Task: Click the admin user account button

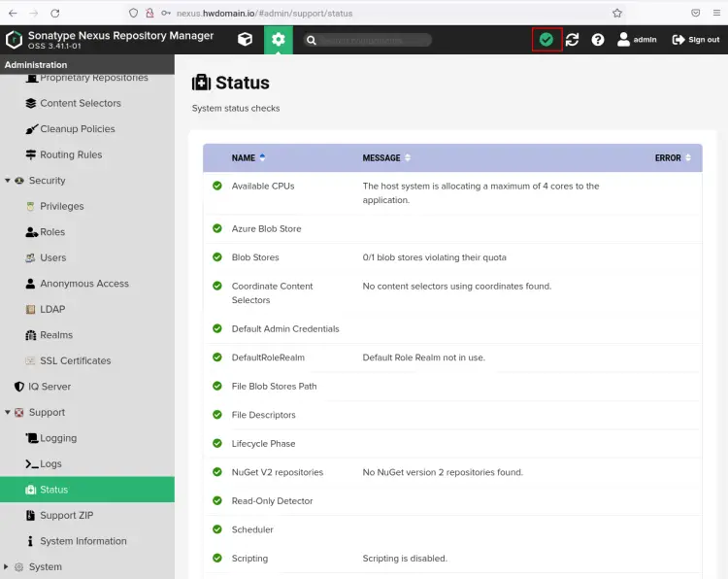Action: [x=637, y=40]
